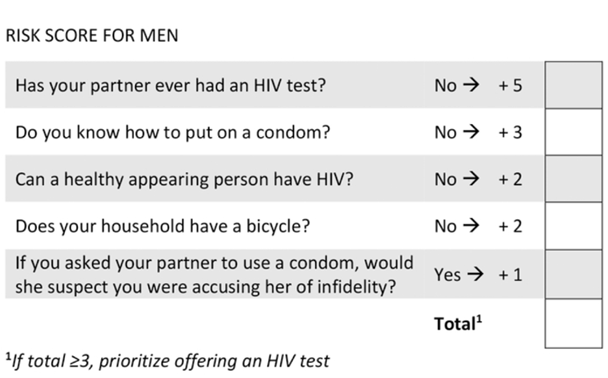The width and height of the screenshot is (608, 378).
Task: Click the arrow next to HIV test 'No'
Action: point(471,85)
